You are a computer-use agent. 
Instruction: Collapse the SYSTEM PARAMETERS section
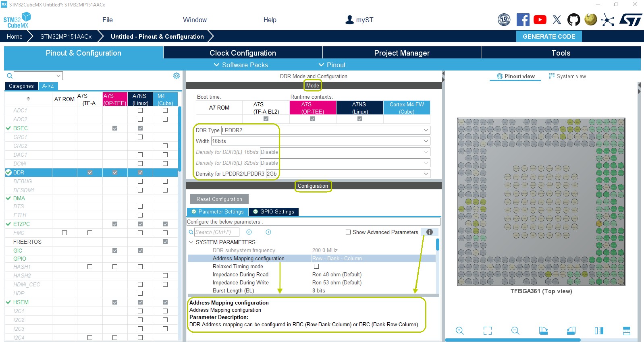191,242
